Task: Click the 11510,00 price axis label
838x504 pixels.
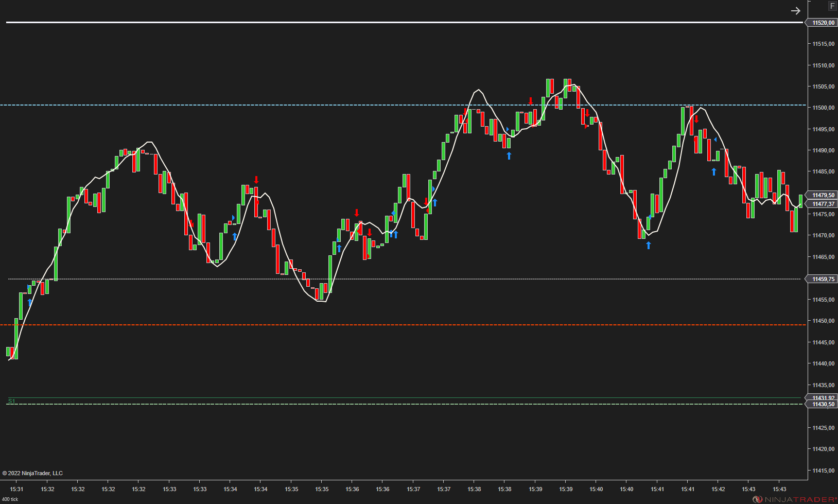Action: [824, 65]
